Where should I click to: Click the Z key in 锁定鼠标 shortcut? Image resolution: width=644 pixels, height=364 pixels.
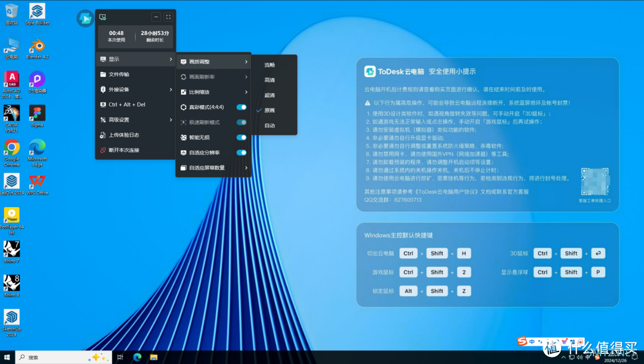(x=464, y=291)
